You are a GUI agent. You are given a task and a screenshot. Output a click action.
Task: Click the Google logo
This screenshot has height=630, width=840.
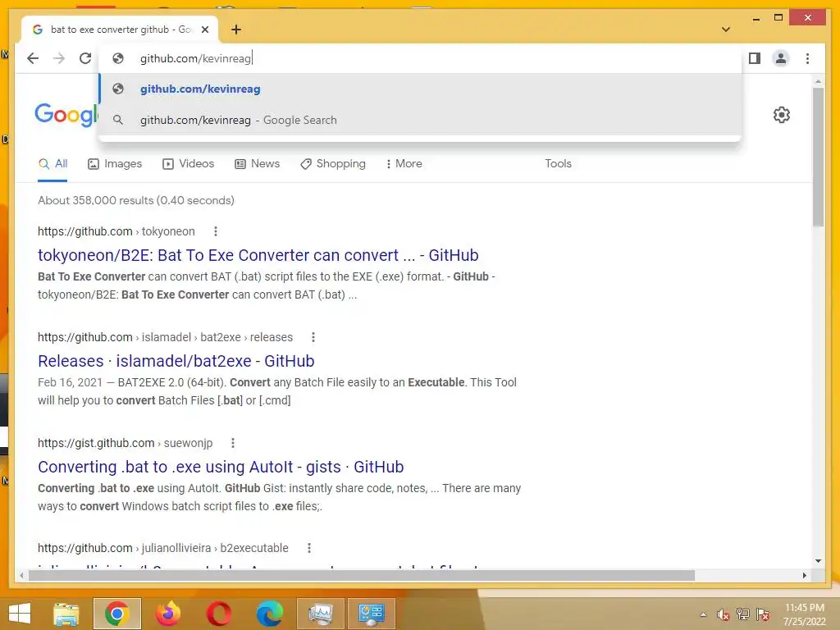66,115
